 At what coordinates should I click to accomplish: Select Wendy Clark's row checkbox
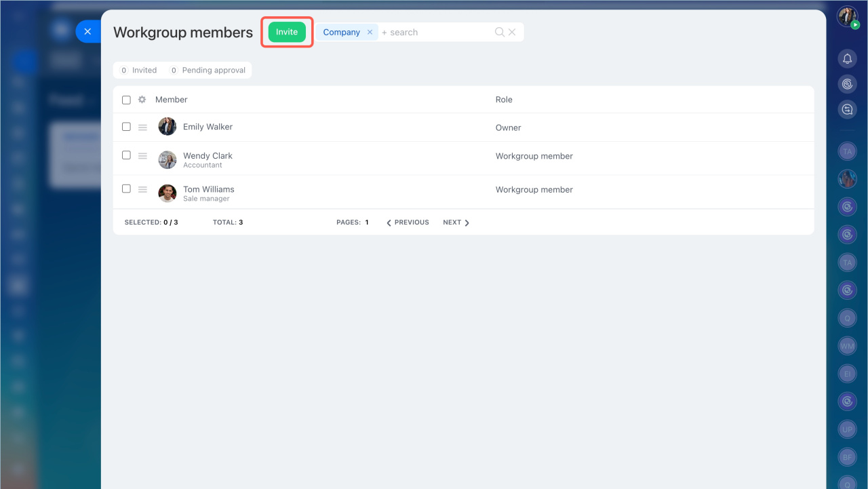[x=126, y=155]
